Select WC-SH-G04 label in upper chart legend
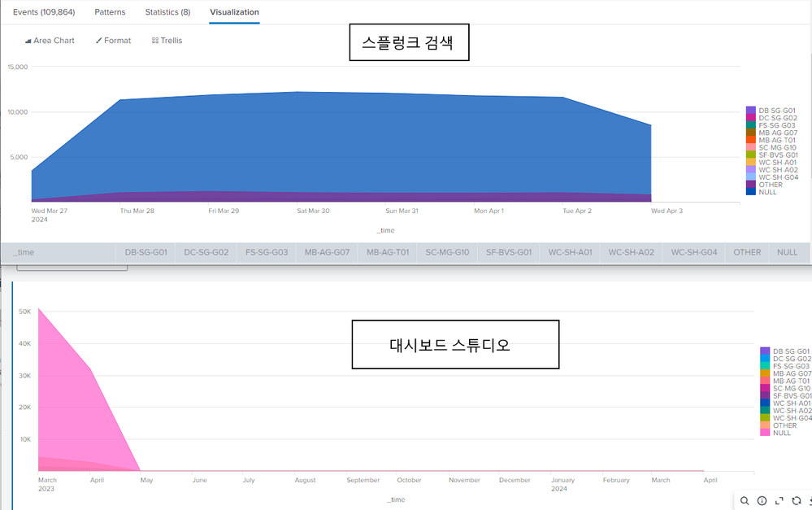The height and width of the screenshot is (510, 812). [779, 177]
